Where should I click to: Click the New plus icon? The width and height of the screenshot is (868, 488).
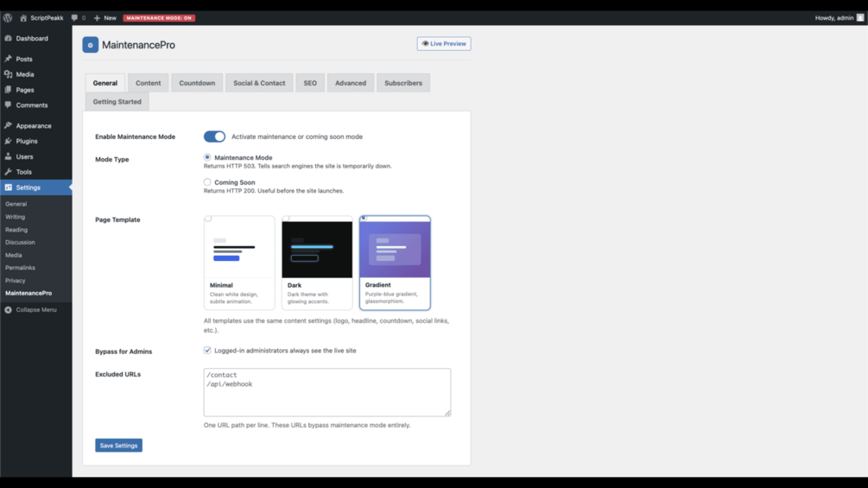coord(97,17)
